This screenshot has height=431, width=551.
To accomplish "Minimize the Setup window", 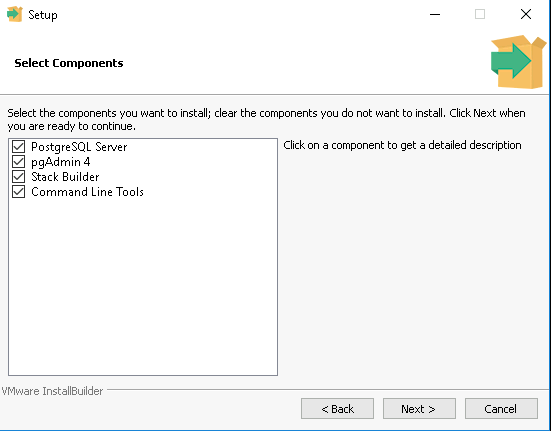I will click(435, 14).
